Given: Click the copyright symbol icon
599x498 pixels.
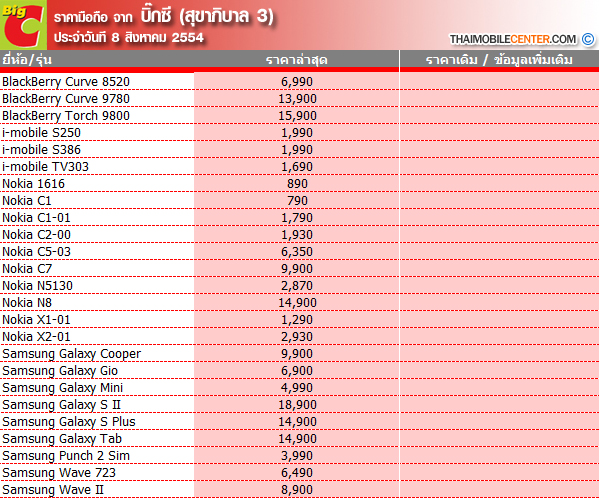Looking at the screenshot, I should (x=588, y=39).
